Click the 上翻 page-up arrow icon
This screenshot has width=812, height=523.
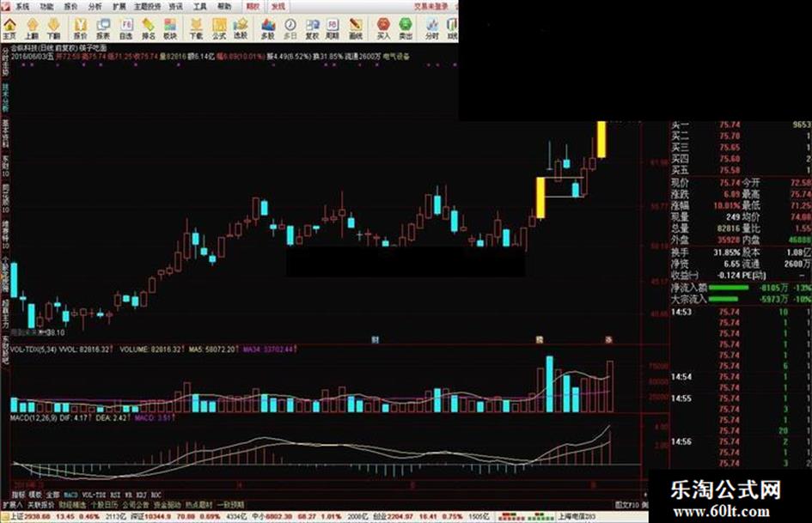pyautogui.click(x=32, y=28)
